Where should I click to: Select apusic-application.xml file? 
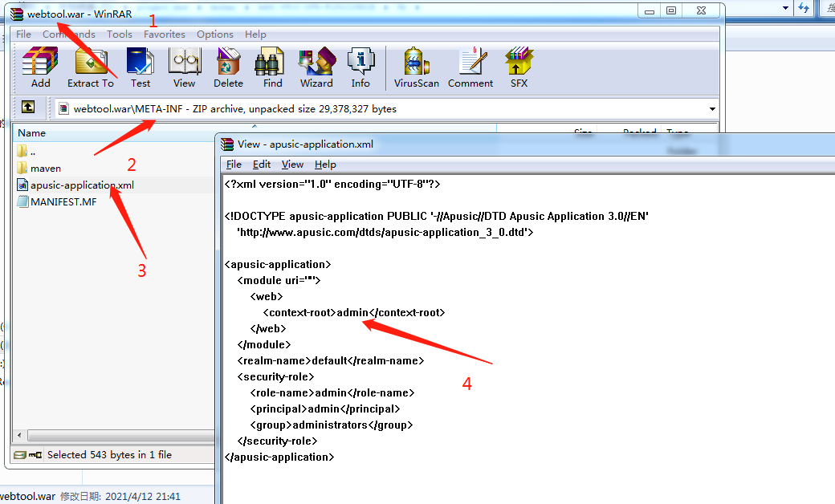click(x=75, y=185)
